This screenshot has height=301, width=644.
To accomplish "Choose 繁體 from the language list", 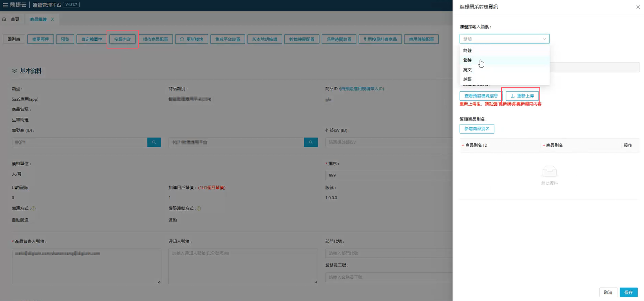I will 505,60.
